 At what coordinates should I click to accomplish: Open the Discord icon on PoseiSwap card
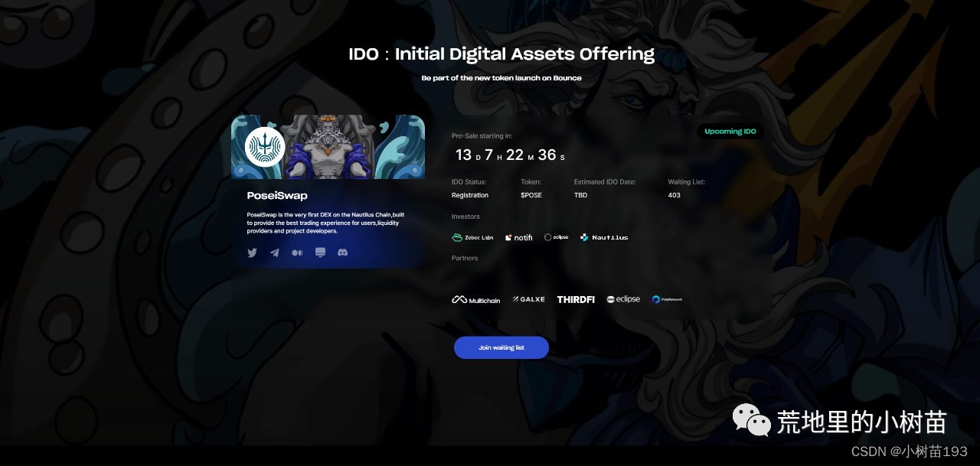coord(343,252)
